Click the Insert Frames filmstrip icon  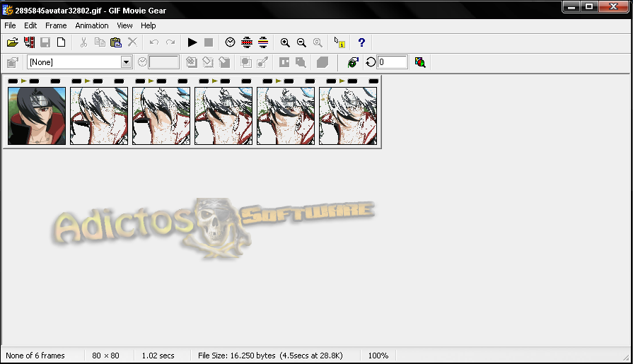pyautogui.click(x=29, y=42)
